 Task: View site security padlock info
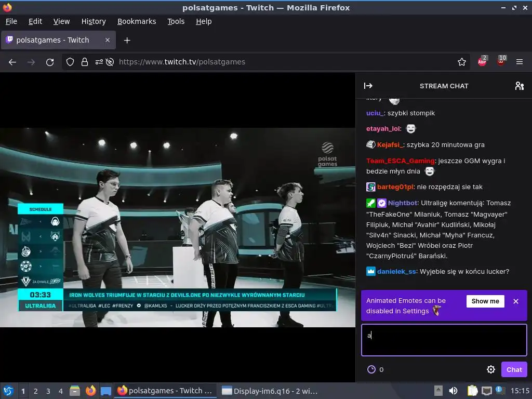click(x=85, y=62)
